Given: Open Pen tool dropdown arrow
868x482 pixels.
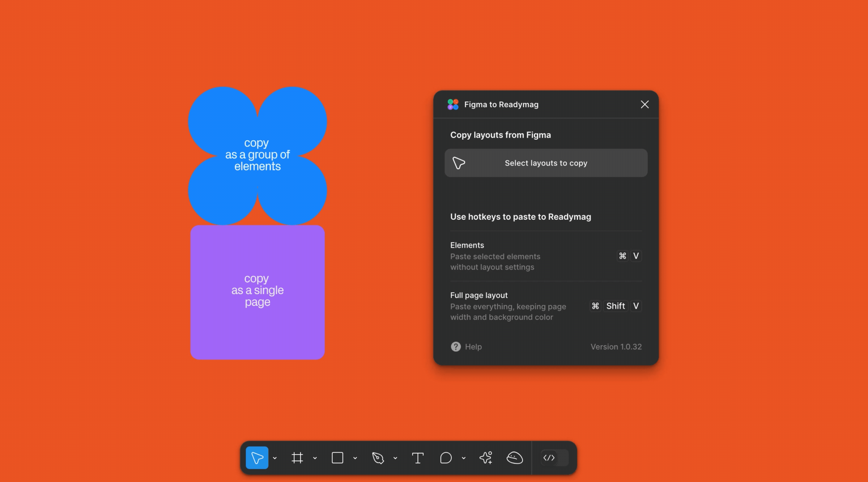Looking at the screenshot, I should [x=395, y=458].
